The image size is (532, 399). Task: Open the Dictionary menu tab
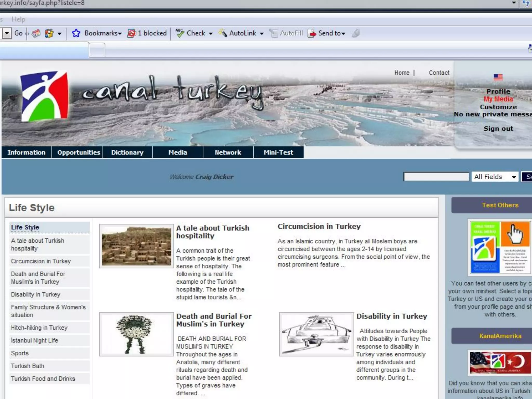click(127, 152)
